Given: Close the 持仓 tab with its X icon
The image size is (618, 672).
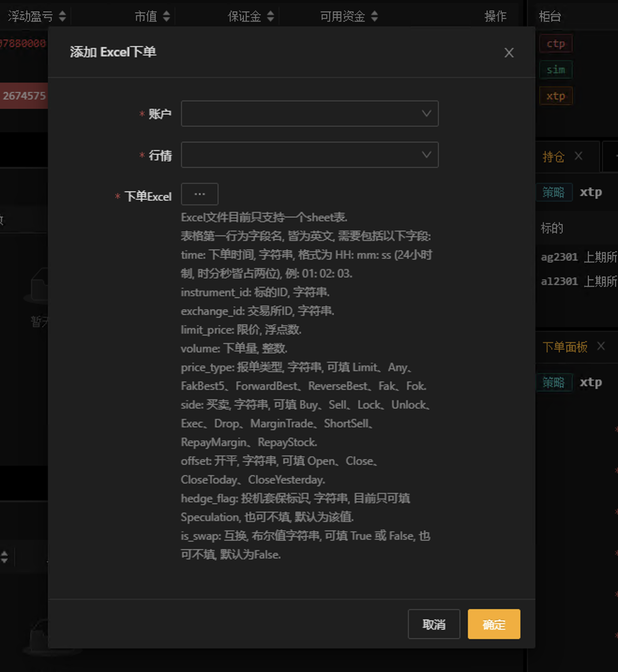Looking at the screenshot, I should (579, 157).
